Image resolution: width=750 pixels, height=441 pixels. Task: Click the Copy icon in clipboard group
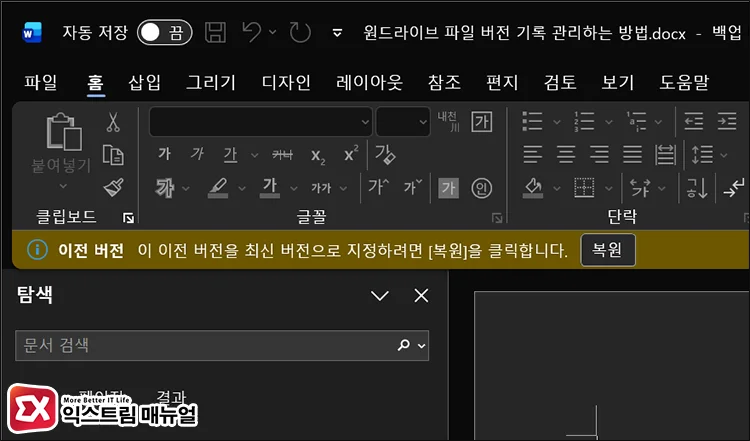[x=113, y=155]
